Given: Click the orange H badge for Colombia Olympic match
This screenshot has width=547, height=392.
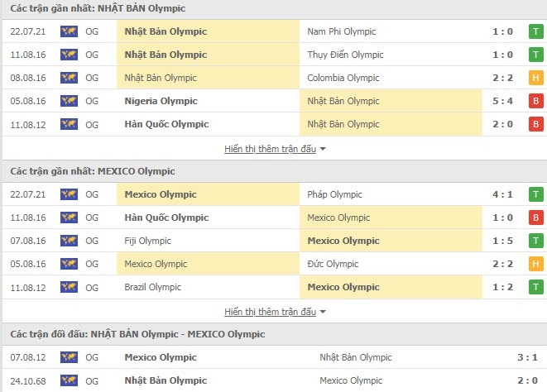Looking at the screenshot, I should (x=536, y=78).
